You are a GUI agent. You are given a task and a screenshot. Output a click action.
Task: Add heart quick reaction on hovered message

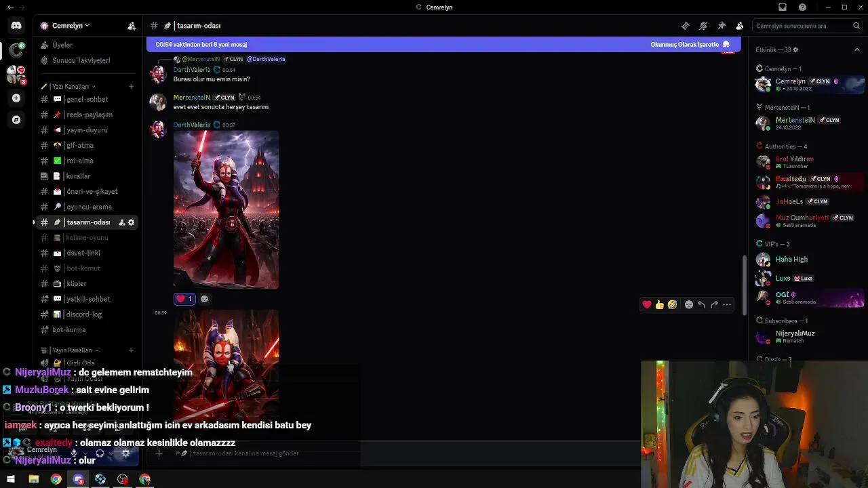click(647, 304)
